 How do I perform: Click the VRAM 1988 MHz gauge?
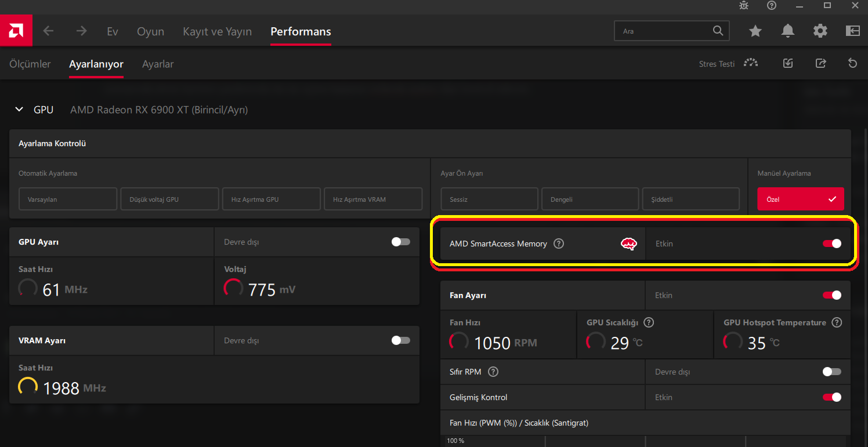[28, 387]
